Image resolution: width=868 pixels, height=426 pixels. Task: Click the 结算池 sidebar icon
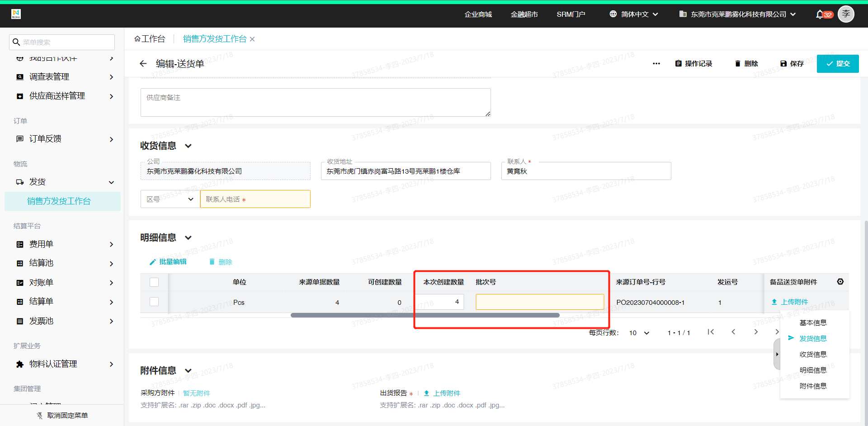pos(20,263)
